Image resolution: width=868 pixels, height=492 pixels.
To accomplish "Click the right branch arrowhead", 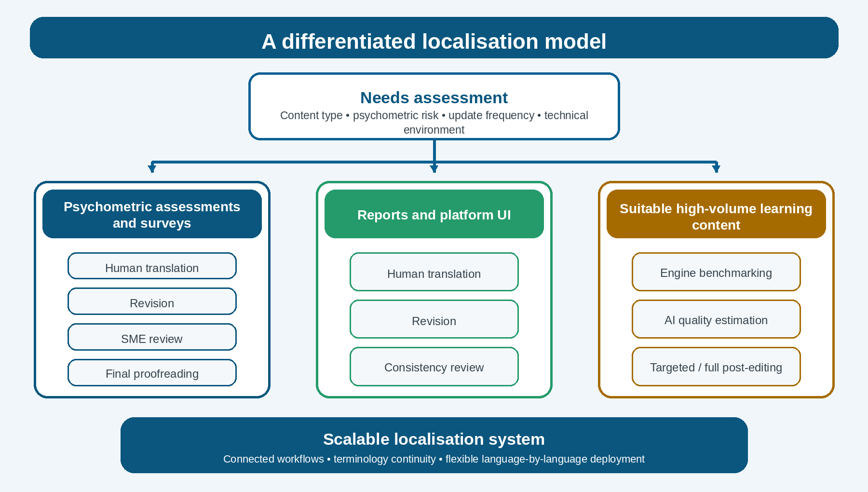I will 716,168.
